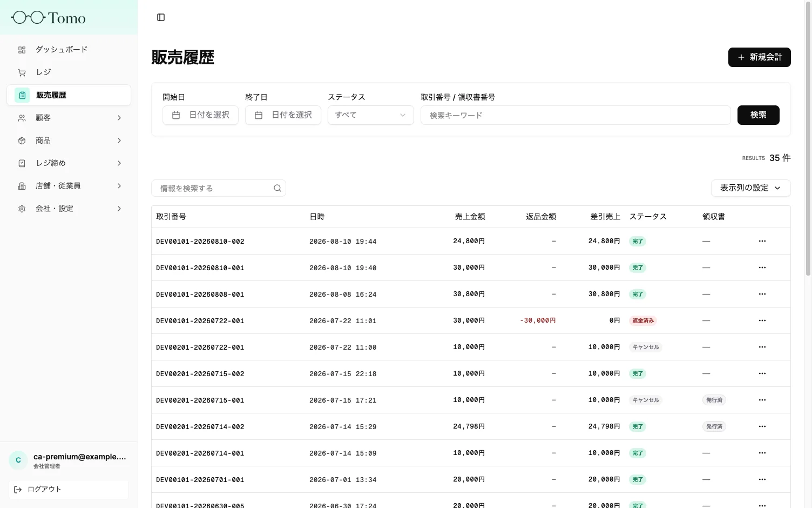Expand the 店舗・従業員 menu chevron

(119, 186)
